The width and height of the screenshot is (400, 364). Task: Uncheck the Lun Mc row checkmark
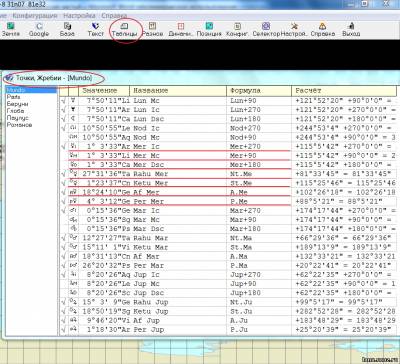64,101
